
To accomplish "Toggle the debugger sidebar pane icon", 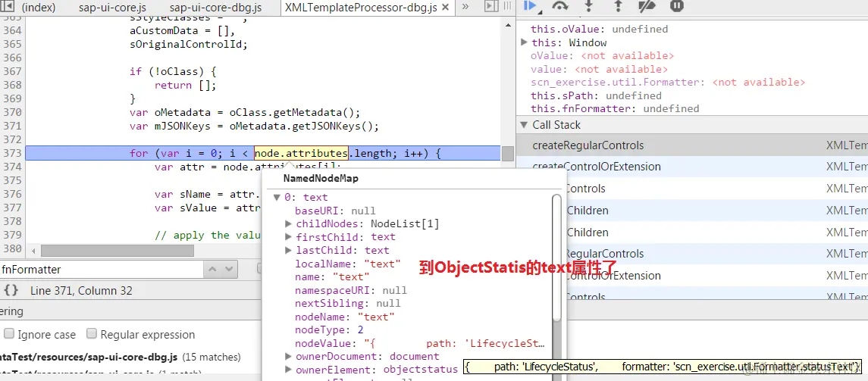I will click(x=491, y=7).
